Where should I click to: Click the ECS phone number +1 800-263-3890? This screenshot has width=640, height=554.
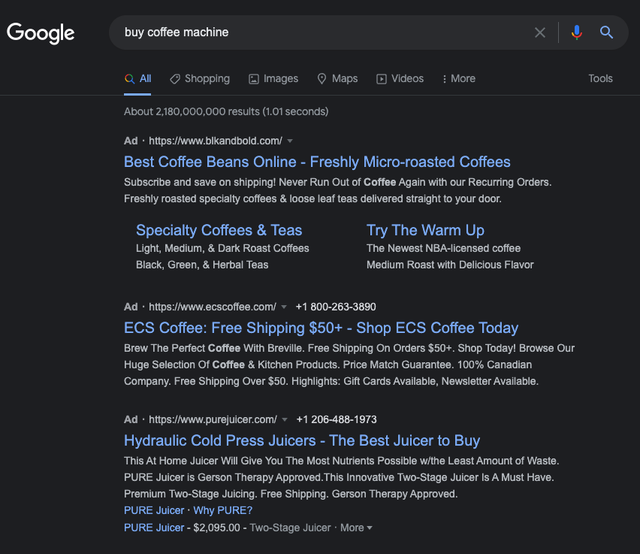coord(336,307)
